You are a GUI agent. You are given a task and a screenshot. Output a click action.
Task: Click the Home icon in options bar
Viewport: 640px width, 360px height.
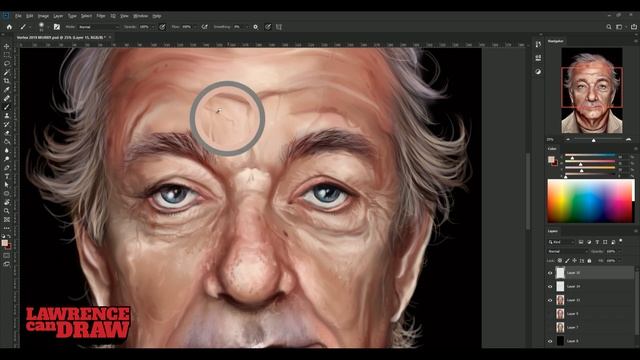(9, 27)
